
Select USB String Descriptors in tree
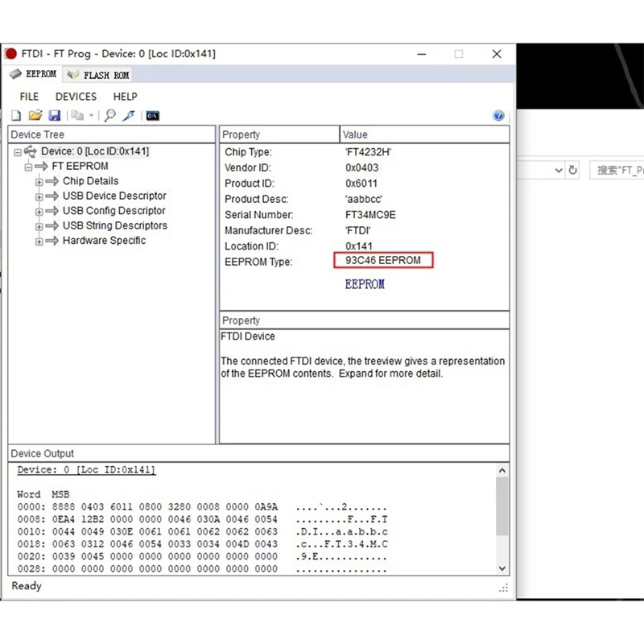(114, 226)
